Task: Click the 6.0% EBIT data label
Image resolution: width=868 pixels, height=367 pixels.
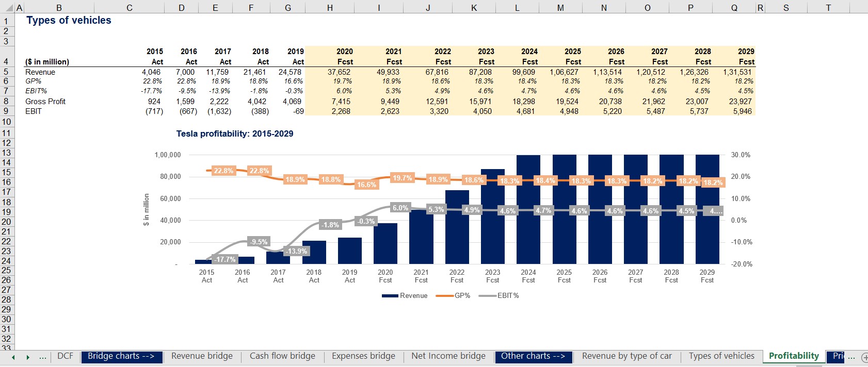Action: coord(400,208)
